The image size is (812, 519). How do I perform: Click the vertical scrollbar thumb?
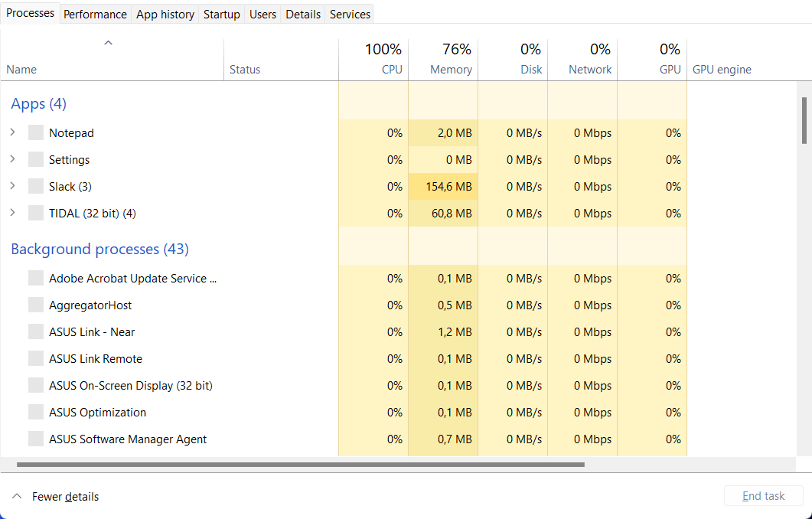pos(804,120)
